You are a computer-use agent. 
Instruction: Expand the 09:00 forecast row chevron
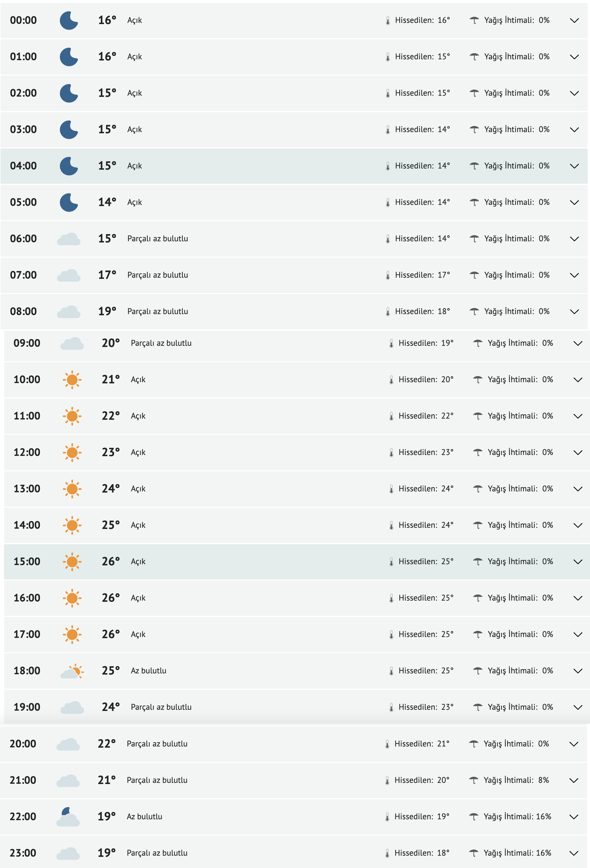pyautogui.click(x=577, y=343)
